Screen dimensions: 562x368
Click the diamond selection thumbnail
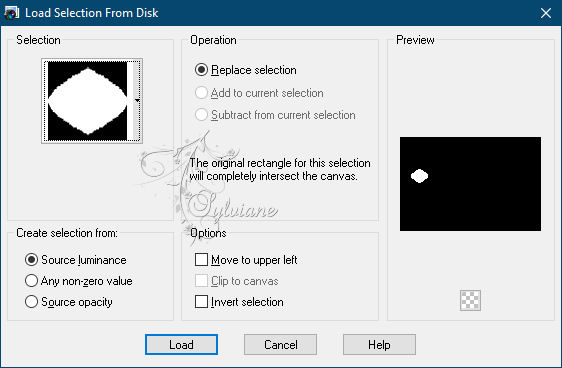click(87, 101)
